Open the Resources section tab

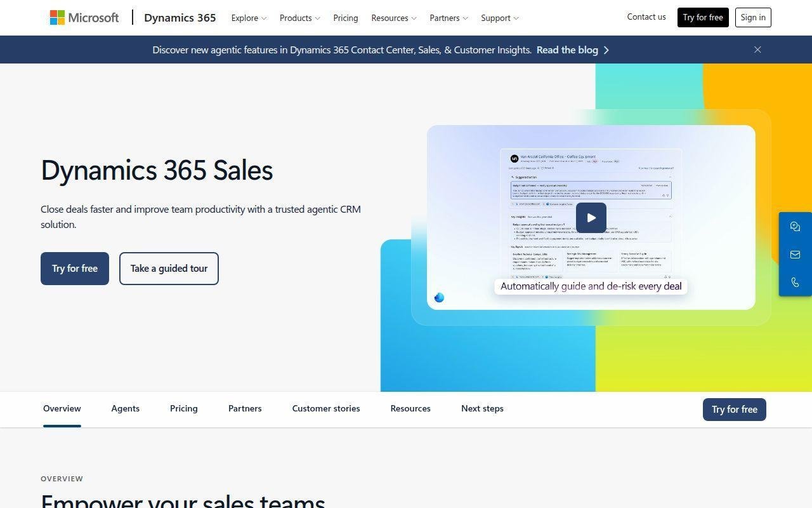point(410,408)
